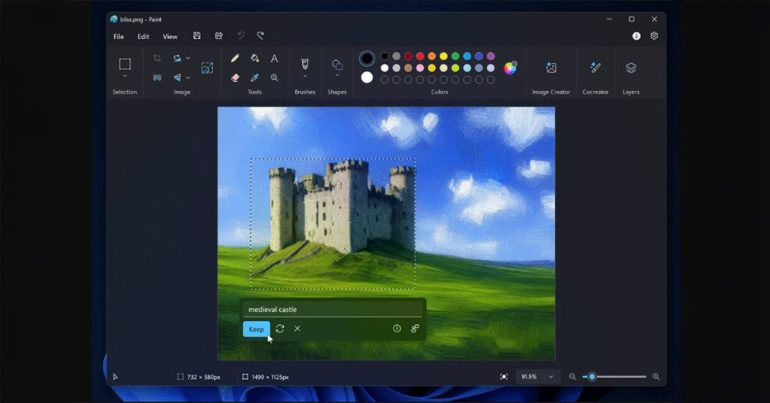
Task: Open the 91.5% zoom level dropdown
Action: [538, 376]
